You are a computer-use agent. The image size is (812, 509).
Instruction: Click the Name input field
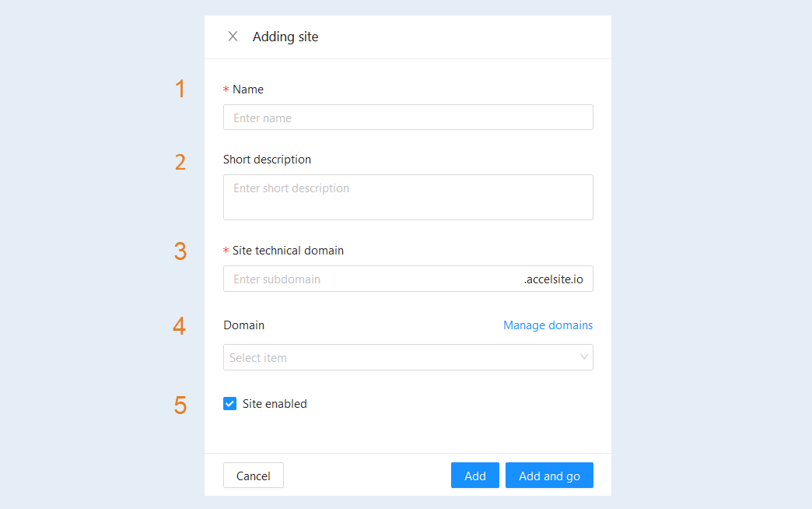pos(408,118)
